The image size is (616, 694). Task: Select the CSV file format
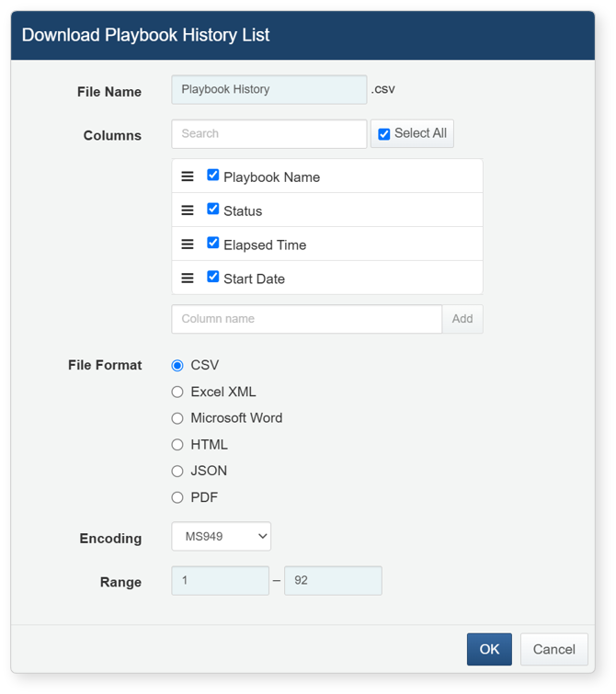[x=177, y=366]
